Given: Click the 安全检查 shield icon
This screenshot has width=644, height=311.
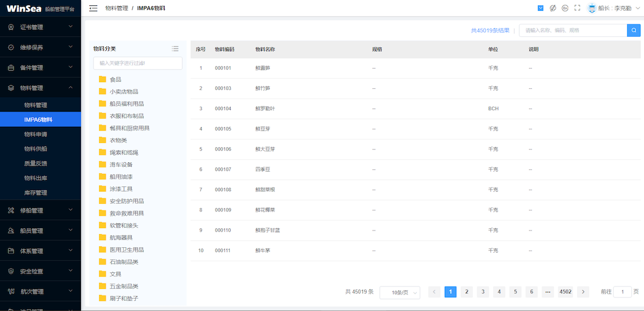Looking at the screenshot, I should point(11,271).
